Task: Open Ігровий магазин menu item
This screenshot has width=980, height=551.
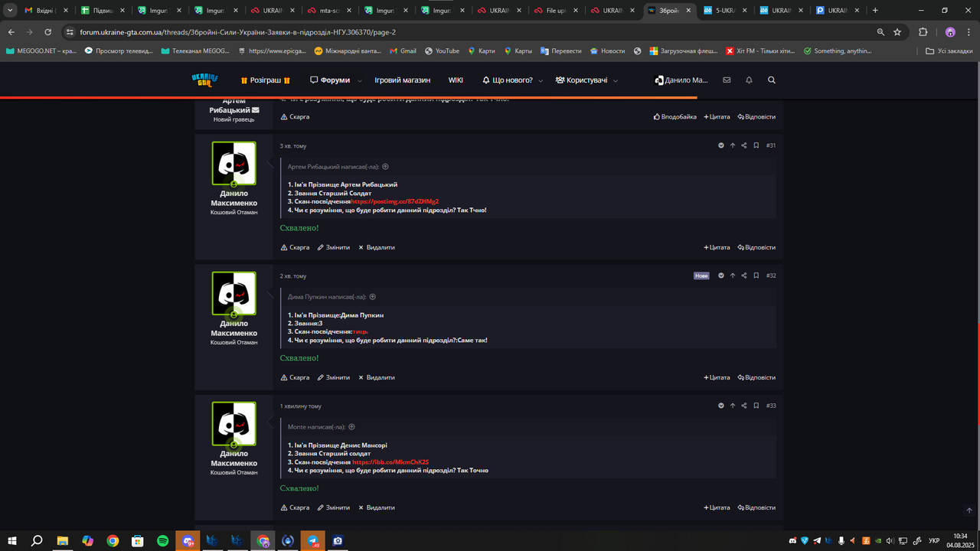Action: pos(403,80)
